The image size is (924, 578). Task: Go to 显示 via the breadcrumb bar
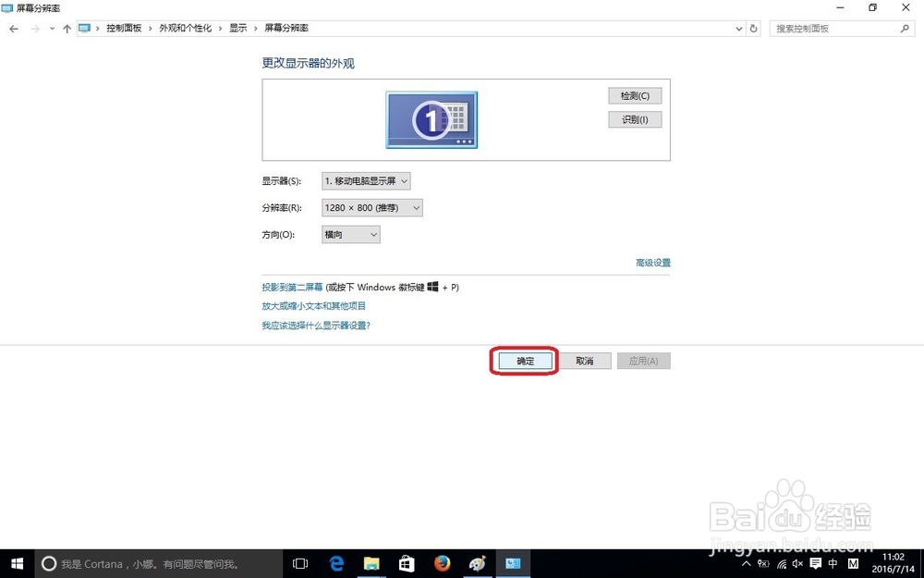pos(237,29)
